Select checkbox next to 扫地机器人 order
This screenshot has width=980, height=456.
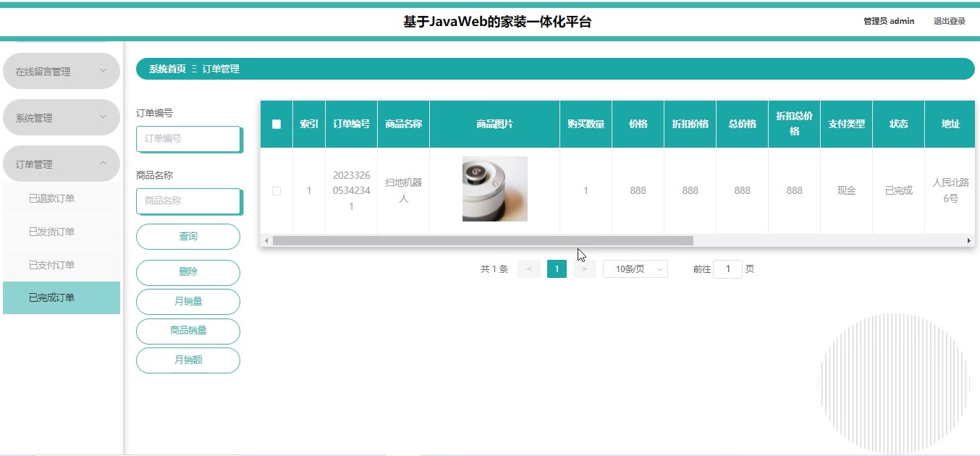[x=276, y=190]
